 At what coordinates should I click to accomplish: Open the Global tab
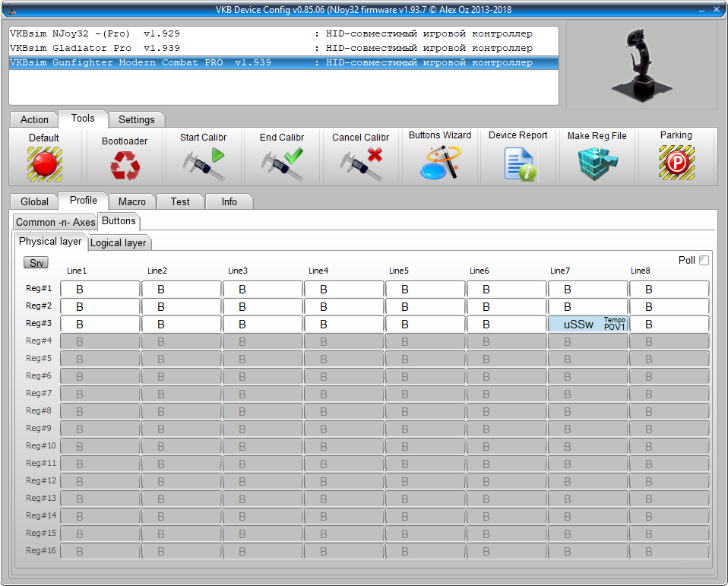tap(34, 201)
